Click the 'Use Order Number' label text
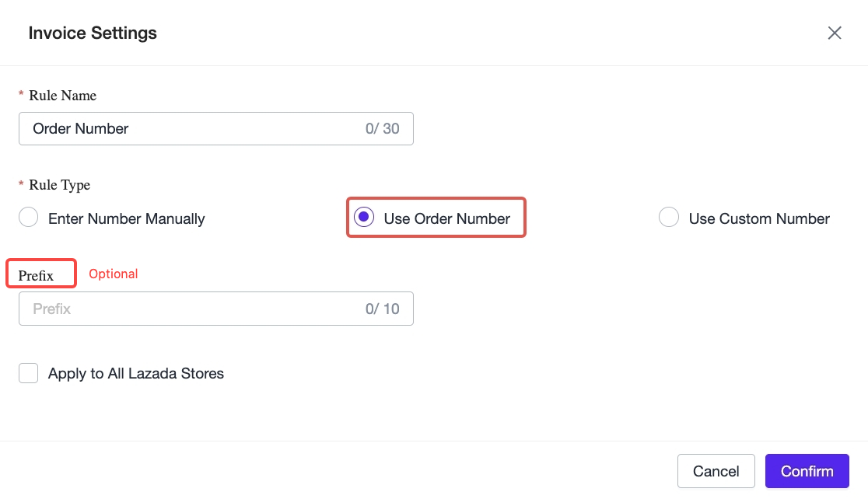The width and height of the screenshot is (868, 499). (x=446, y=219)
